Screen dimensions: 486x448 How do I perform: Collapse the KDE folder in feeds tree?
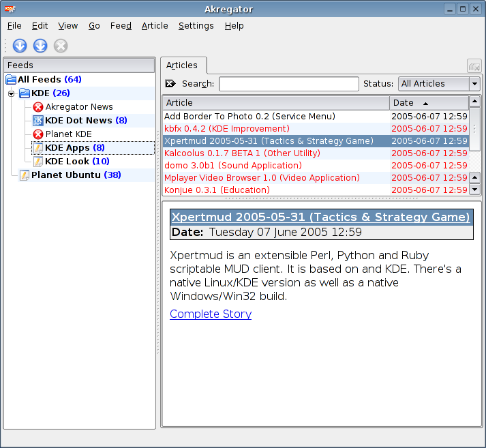click(x=11, y=93)
